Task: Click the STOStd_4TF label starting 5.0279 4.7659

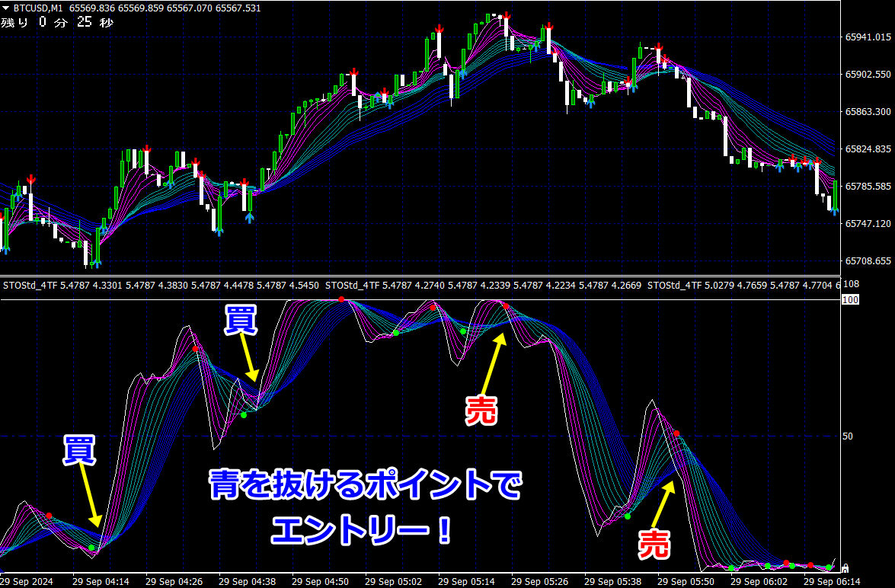Action: (x=743, y=285)
